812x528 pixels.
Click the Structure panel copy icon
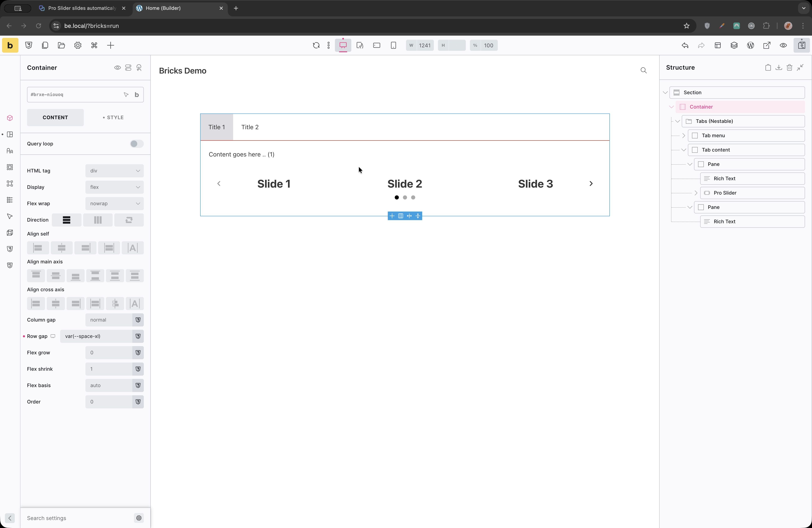[x=768, y=68]
